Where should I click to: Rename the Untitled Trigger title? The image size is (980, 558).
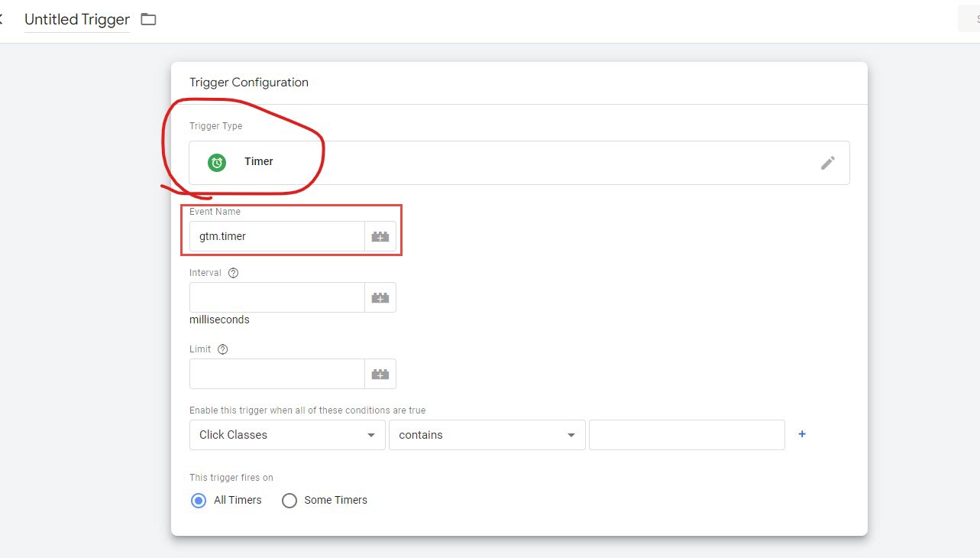point(76,20)
